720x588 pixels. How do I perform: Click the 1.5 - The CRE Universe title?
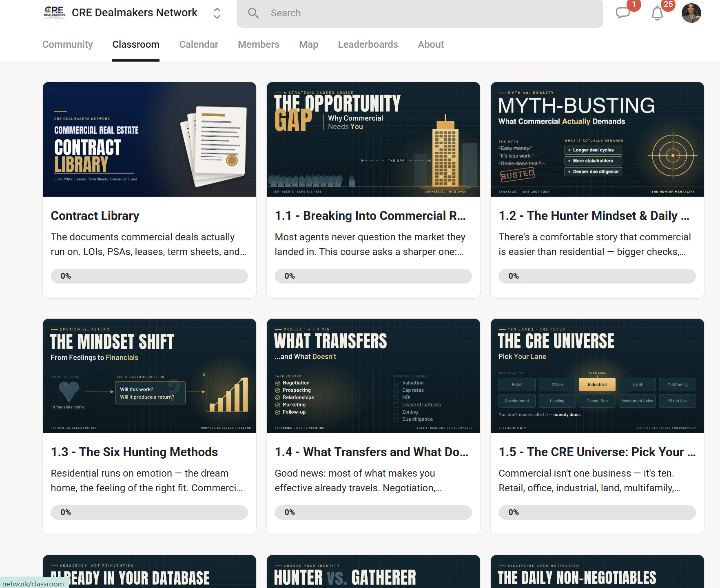(x=597, y=452)
